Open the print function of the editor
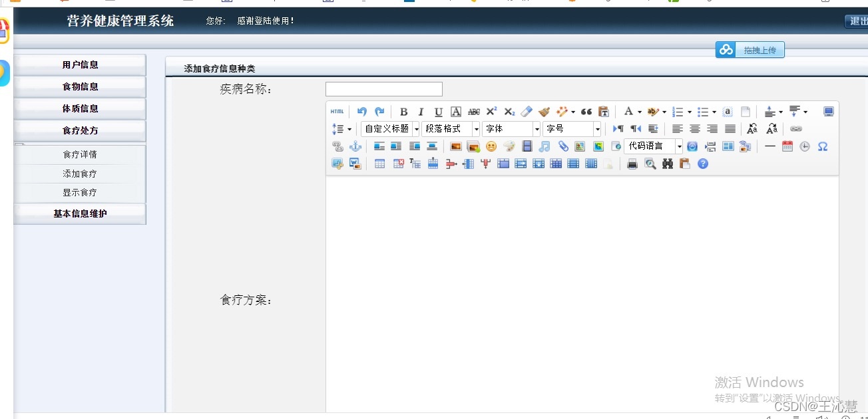Viewport: 868px width, 419px height. click(632, 164)
